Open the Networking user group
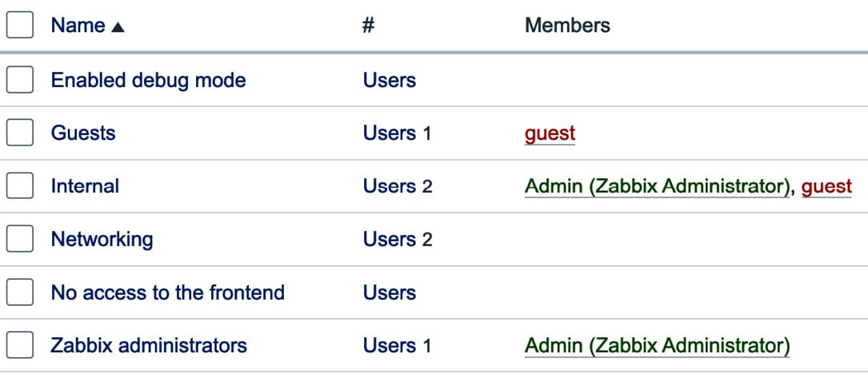 coord(102,240)
